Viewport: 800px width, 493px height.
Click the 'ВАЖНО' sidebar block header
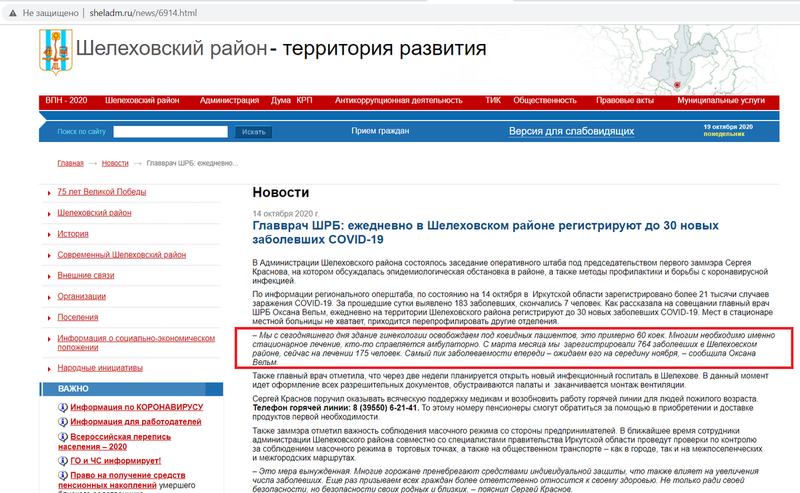132,389
